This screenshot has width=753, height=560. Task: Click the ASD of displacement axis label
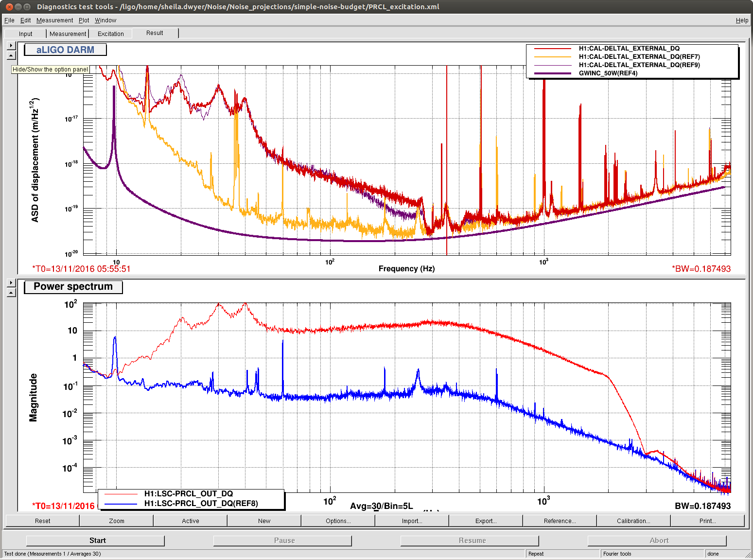point(35,160)
